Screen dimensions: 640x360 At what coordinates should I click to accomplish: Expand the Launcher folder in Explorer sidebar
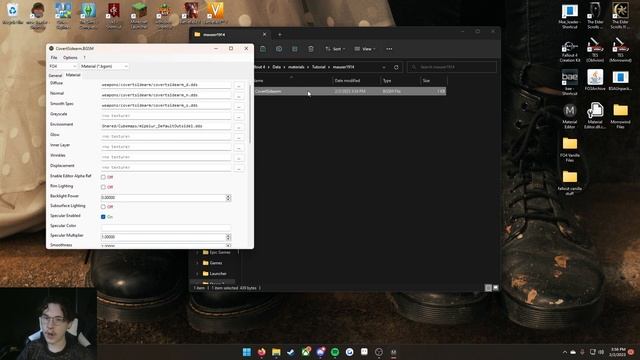[198, 273]
